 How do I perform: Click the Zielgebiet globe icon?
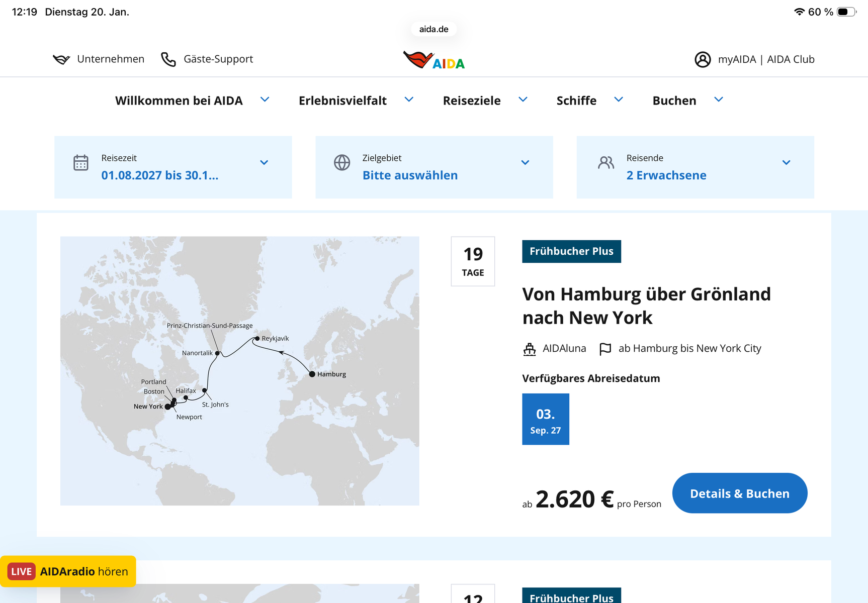[342, 163]
